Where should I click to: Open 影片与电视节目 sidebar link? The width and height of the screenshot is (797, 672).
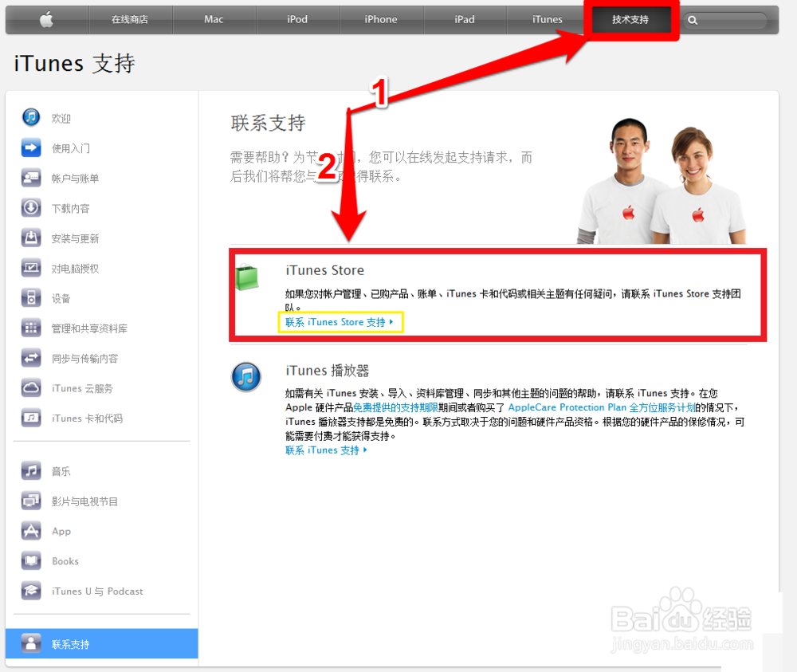[x=85, y=501]
